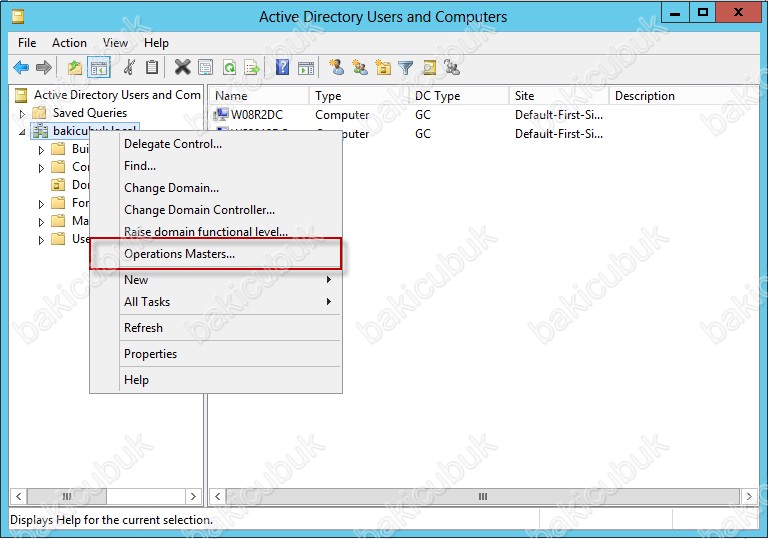The height and width of the screenshot is (539, 768).
Task: Expand the Use... folder node
Action: coord(41,240)
